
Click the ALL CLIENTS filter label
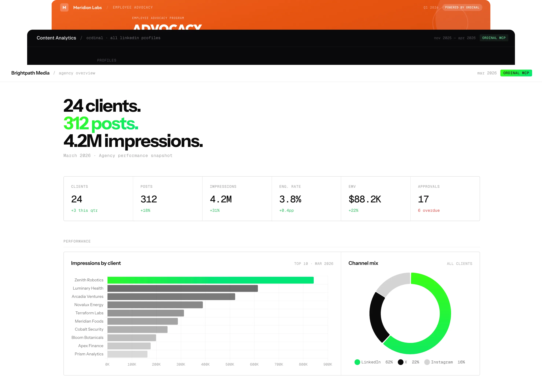tap(459, 264)
